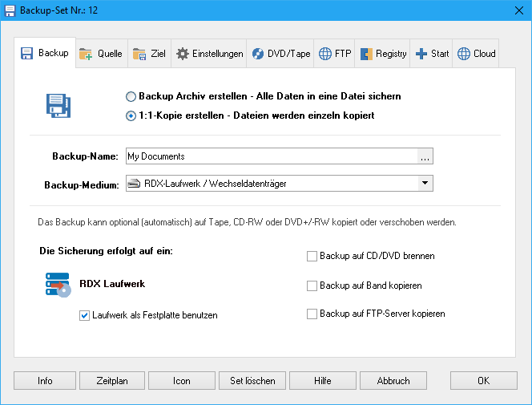
Task: Click the Info button
Action: 45,381
